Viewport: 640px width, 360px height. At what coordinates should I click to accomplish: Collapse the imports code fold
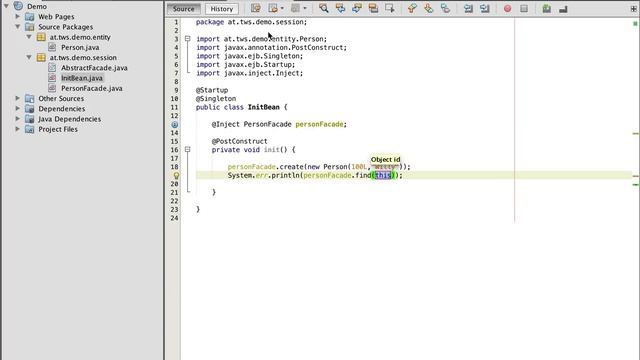click(187, 39)
